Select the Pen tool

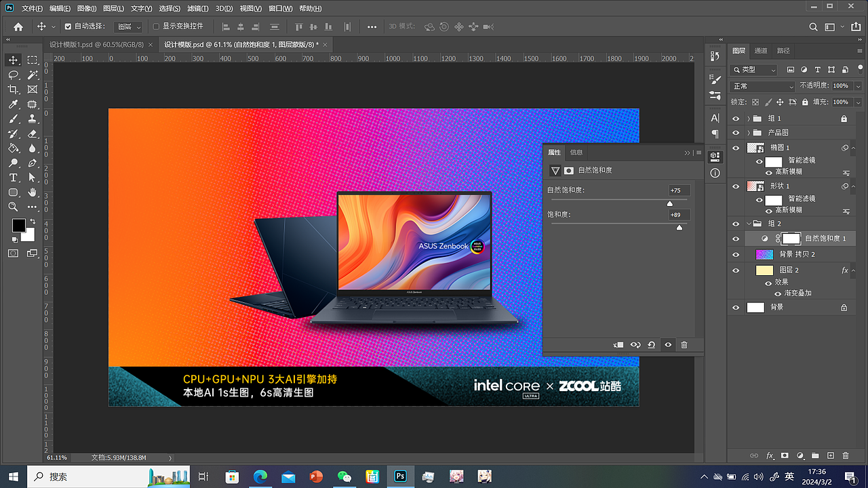tap(32, 163)
